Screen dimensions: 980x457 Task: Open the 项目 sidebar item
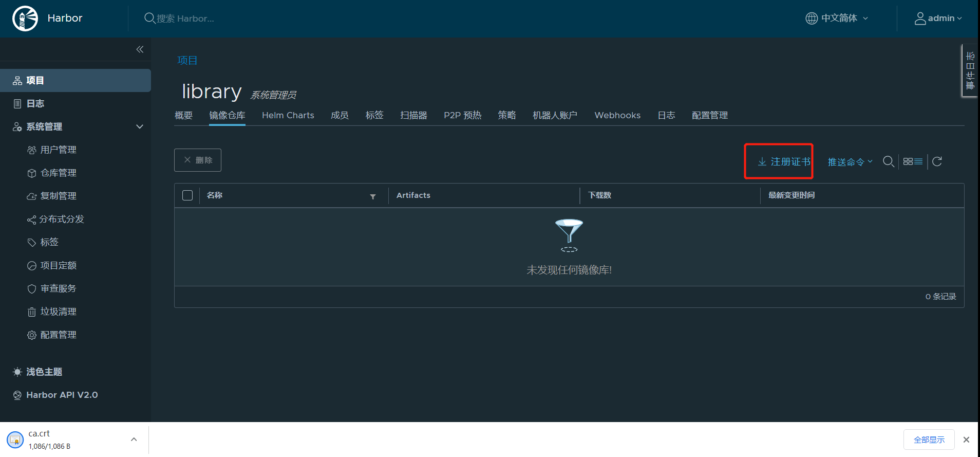click(x=76, y=80)
